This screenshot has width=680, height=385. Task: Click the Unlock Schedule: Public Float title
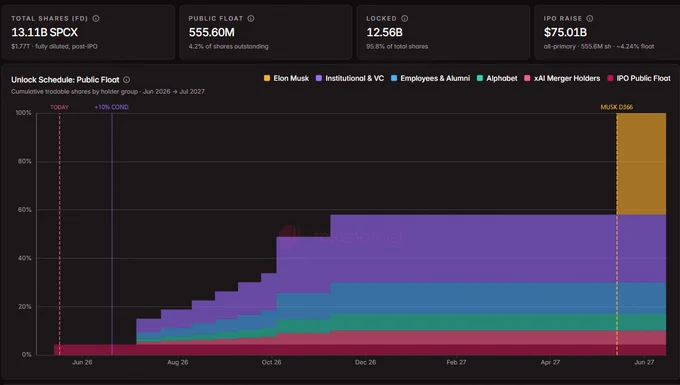point(65,80)
